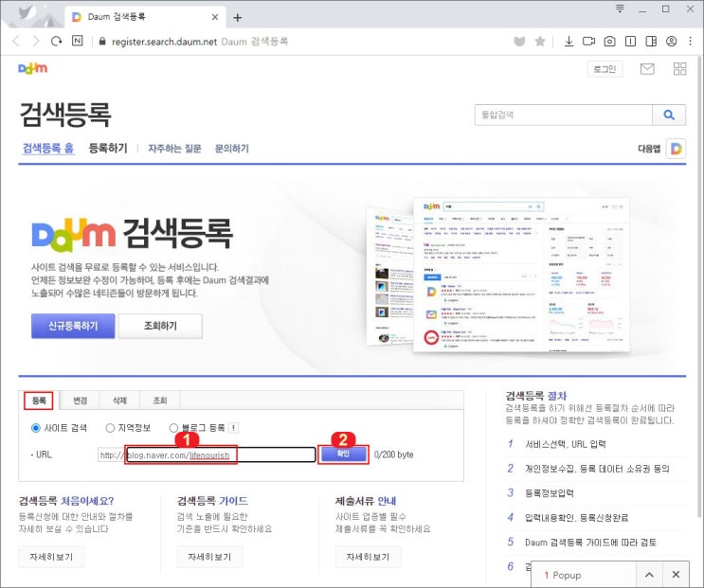
Task: Go back with the browser back arrow
Action: pyautogui.click(x=16, y=42)
